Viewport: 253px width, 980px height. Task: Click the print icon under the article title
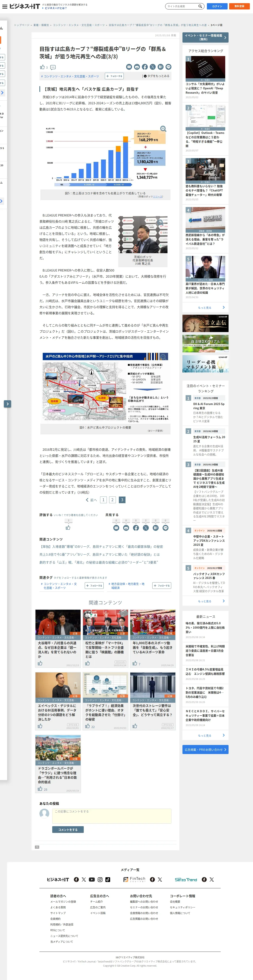[137, 67]
